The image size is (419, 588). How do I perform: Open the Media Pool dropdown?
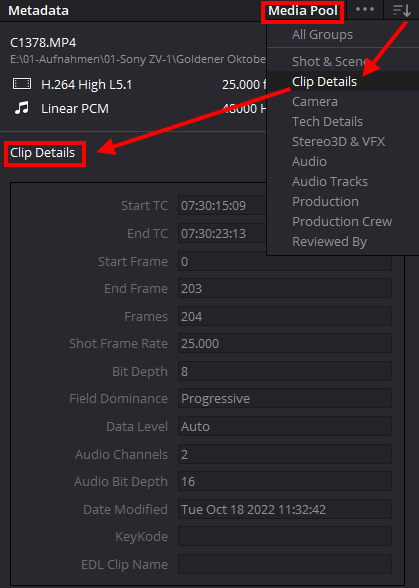tap(302, 11)
